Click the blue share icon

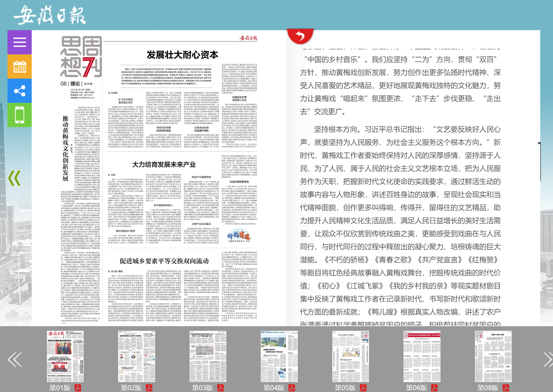click(20, 91)
